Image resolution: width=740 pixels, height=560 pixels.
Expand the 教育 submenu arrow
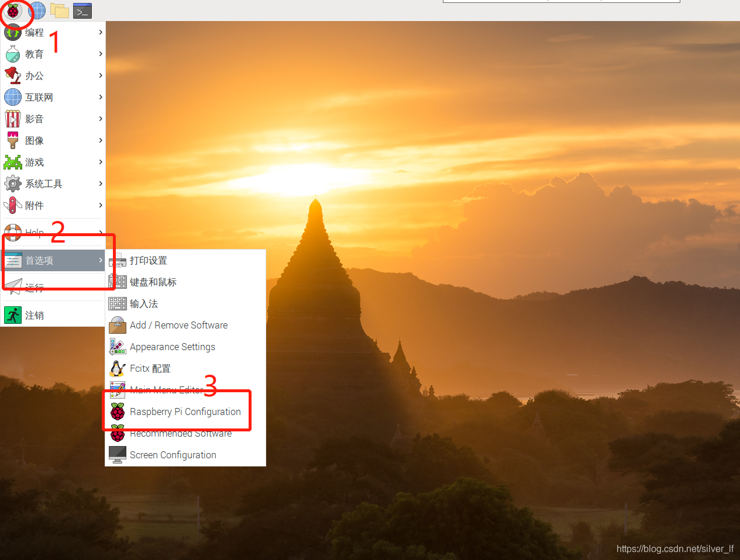coord(101,54)
